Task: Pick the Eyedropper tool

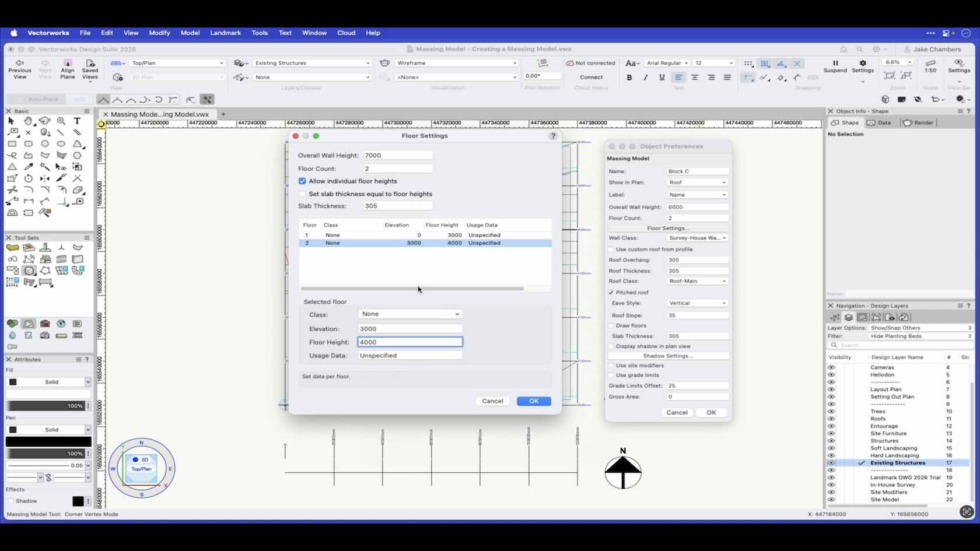Action: pyautogui.click(x=28, y=167)
